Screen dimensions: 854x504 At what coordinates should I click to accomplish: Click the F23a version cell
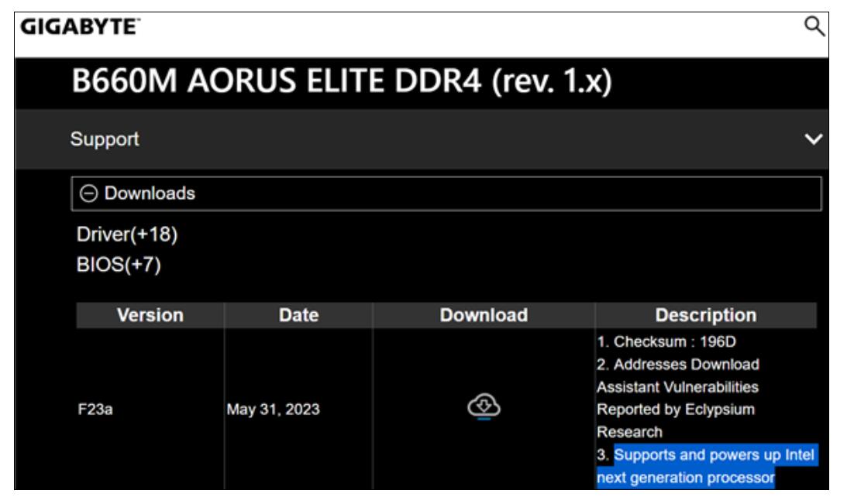point(95,410)
